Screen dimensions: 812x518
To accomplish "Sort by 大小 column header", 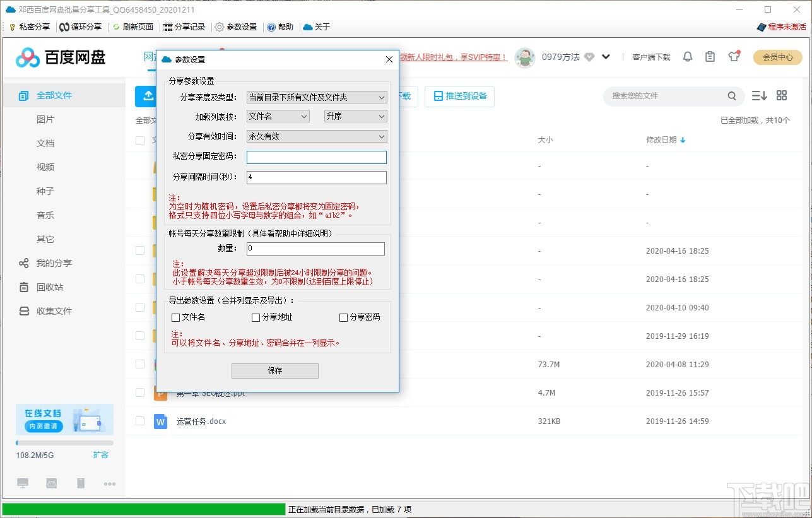I will 545,140.
